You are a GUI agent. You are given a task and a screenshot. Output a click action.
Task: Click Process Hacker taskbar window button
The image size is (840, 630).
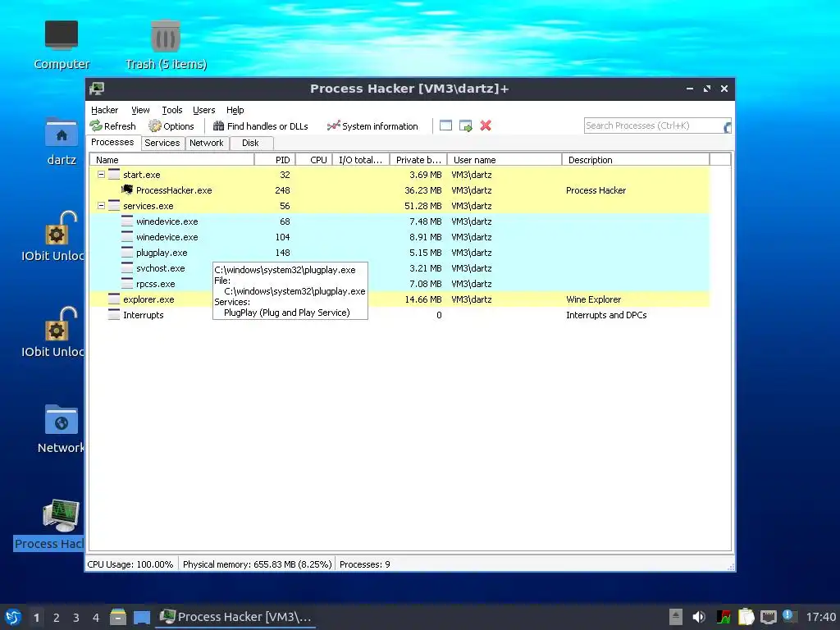click(x=235, y=617)
